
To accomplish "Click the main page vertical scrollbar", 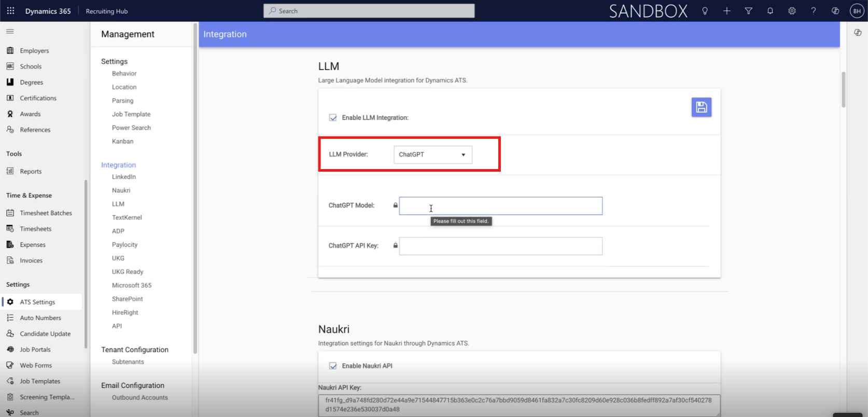I will [x=844, y=89].
